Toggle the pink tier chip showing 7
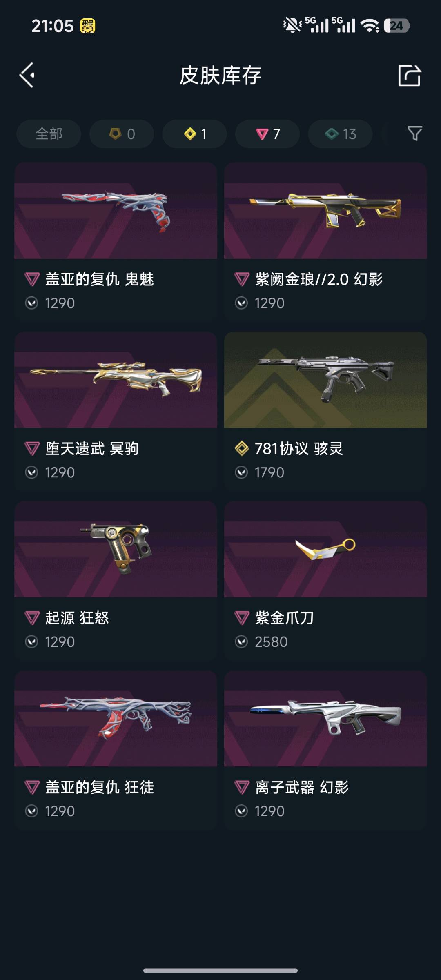The image size is (441, 980). click(267, 134)
